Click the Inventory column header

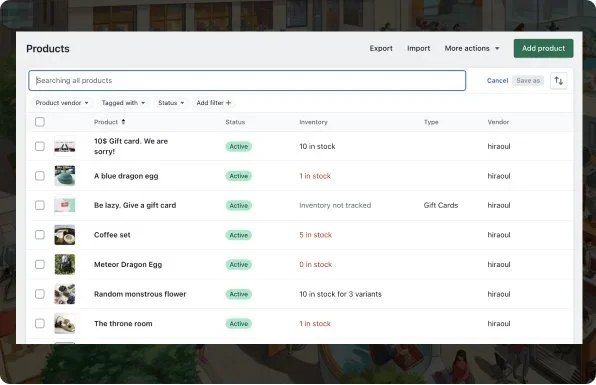[313, 122]
